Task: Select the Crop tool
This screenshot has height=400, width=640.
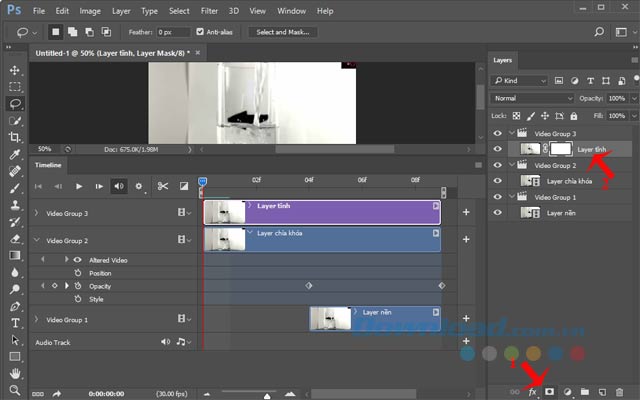Action: 15,137
